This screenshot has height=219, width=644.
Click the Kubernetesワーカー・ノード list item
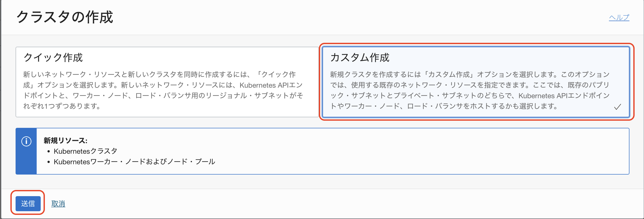pos(134,161)
